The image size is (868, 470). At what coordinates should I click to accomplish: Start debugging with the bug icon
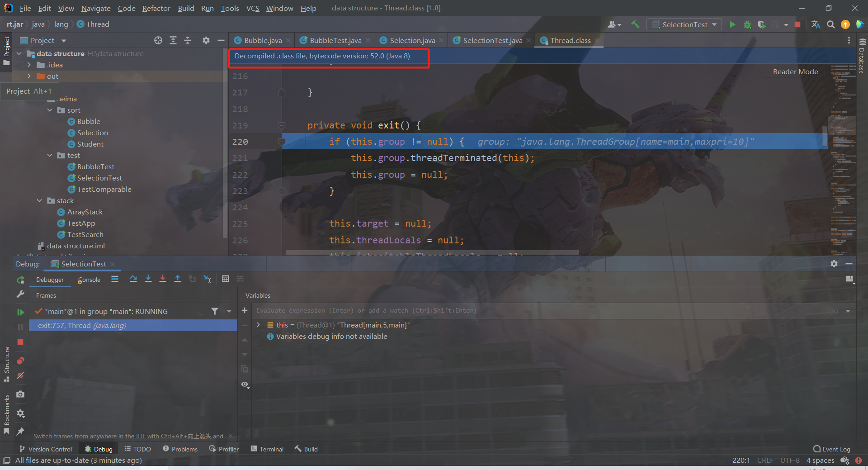pyautogui.click(x=747, y=24)
